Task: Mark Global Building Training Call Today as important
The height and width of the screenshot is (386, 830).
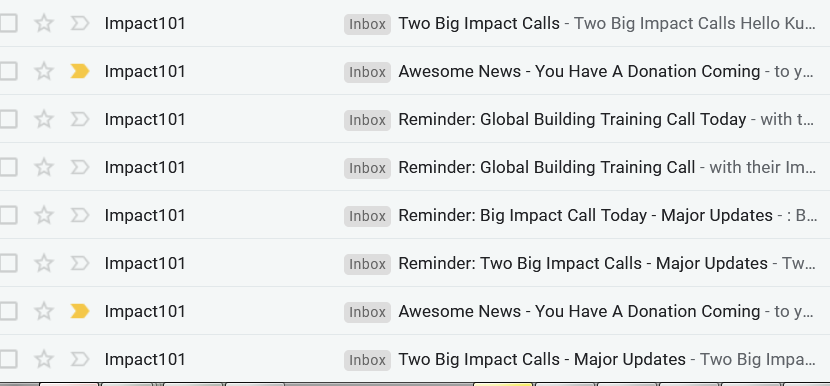Action: (x=80, y=119)
